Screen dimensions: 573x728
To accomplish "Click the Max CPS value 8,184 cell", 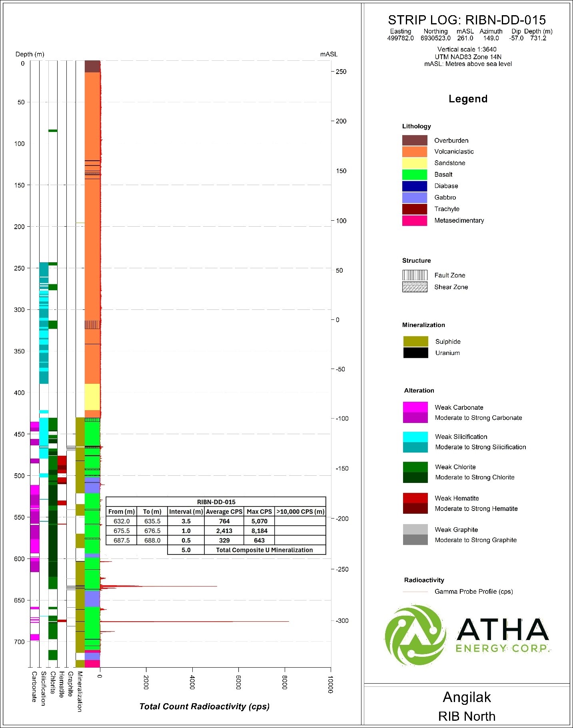I will point(260,531).
